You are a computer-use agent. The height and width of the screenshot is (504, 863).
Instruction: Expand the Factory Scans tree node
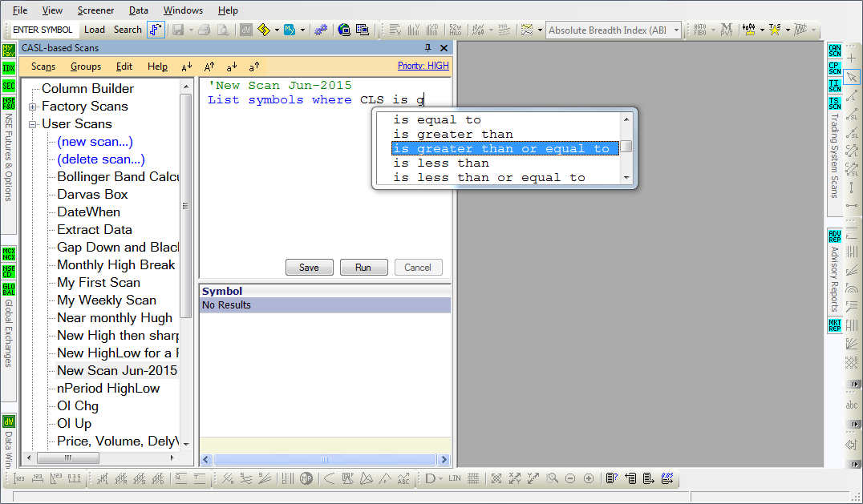click(32, 107)
